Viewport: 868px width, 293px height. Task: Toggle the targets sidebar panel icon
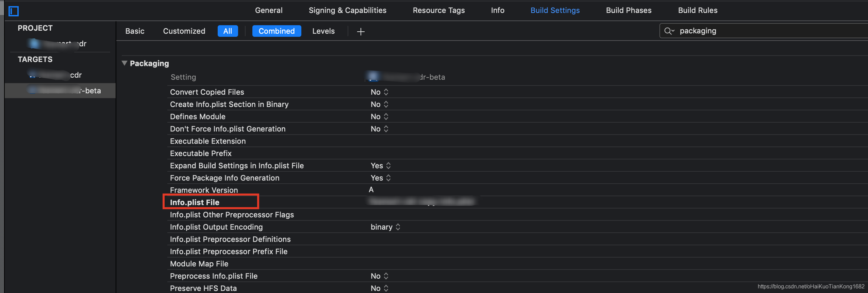point(14,11)
